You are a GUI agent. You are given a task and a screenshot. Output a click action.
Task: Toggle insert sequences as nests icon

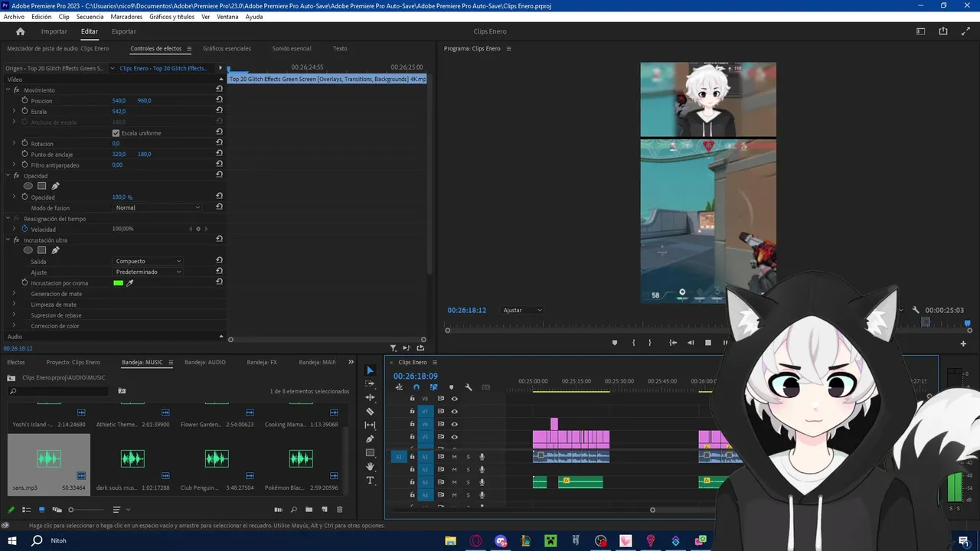[x=399, y=387]
